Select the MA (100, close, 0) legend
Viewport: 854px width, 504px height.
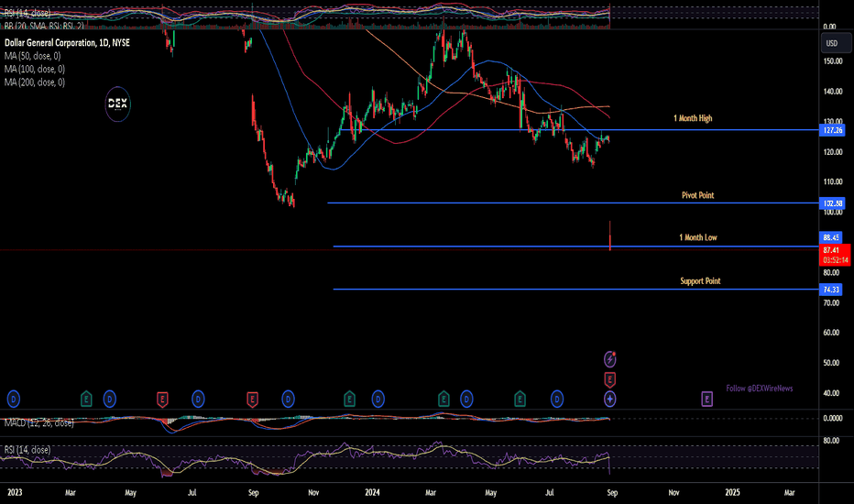(35, 70)
